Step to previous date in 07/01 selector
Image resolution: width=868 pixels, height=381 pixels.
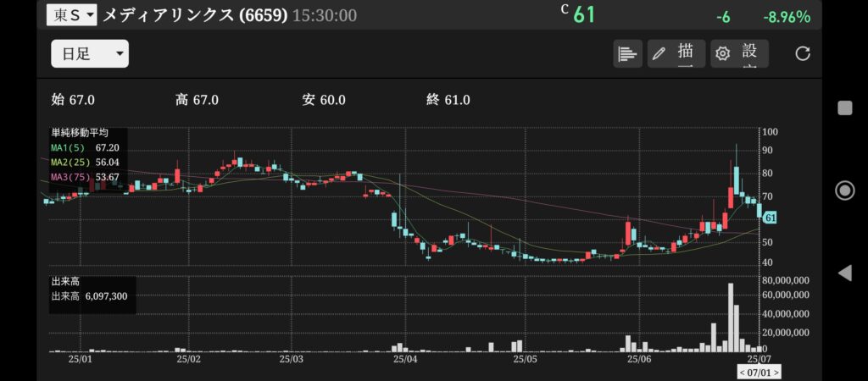coord(743,373)
